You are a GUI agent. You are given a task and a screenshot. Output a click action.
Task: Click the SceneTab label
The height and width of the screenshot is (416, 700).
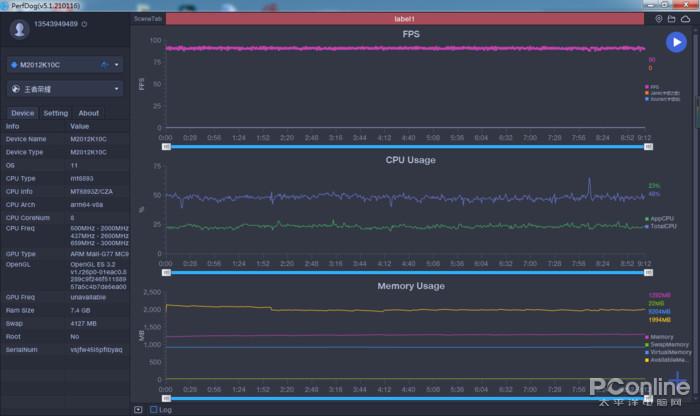148,19
